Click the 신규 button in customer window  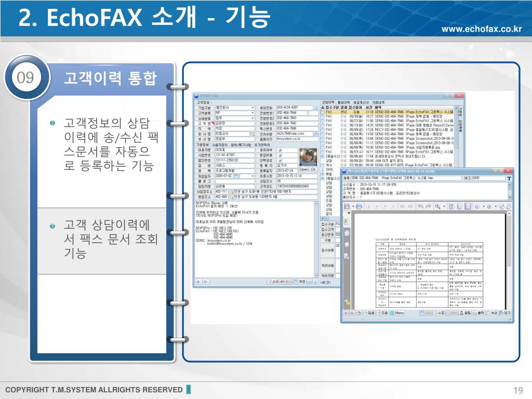273,282
